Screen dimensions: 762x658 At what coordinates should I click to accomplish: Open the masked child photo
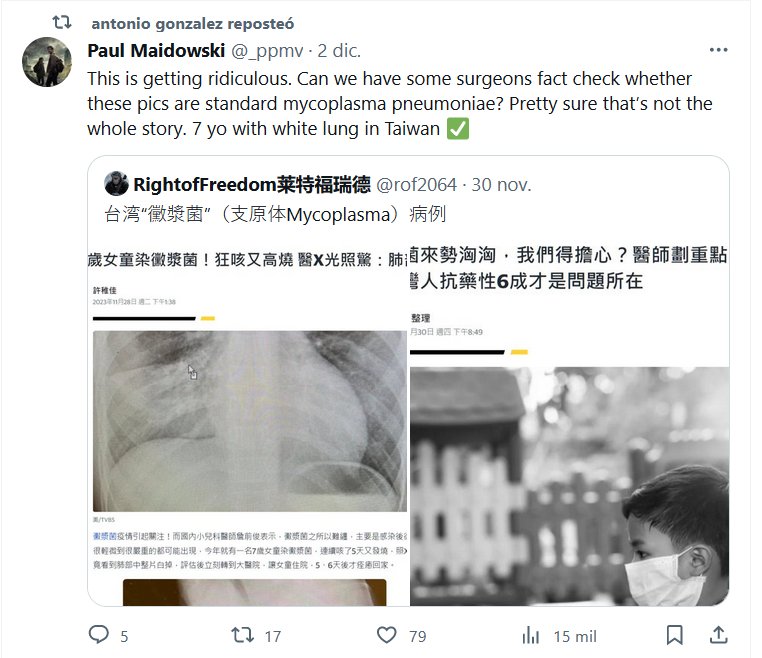point(569,486)
